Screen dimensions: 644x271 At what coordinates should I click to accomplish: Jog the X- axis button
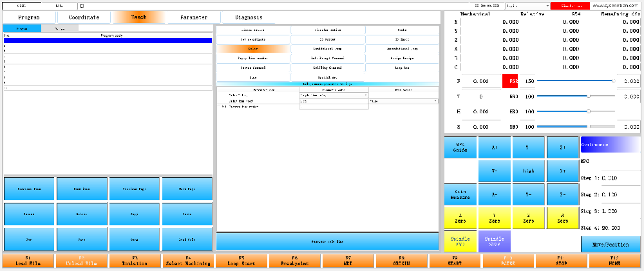(495, 171)
